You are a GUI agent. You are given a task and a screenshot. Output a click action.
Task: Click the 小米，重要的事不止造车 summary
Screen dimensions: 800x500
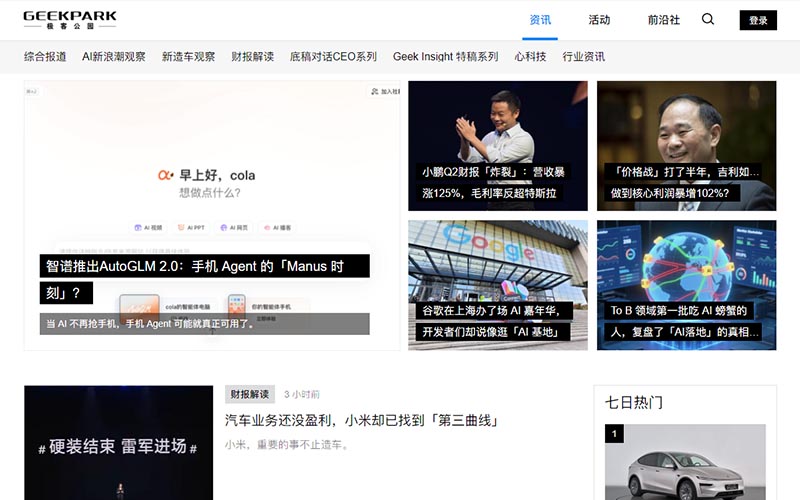287,445
